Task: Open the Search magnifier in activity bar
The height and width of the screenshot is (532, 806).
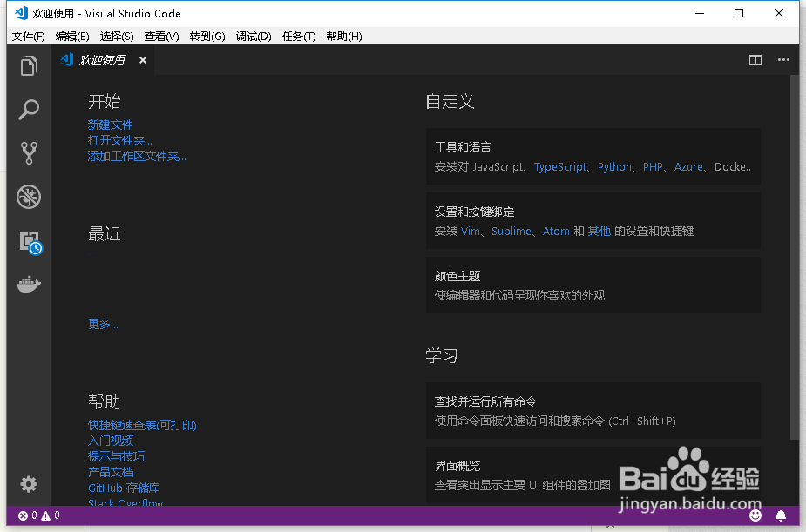Action: point(29,110)
